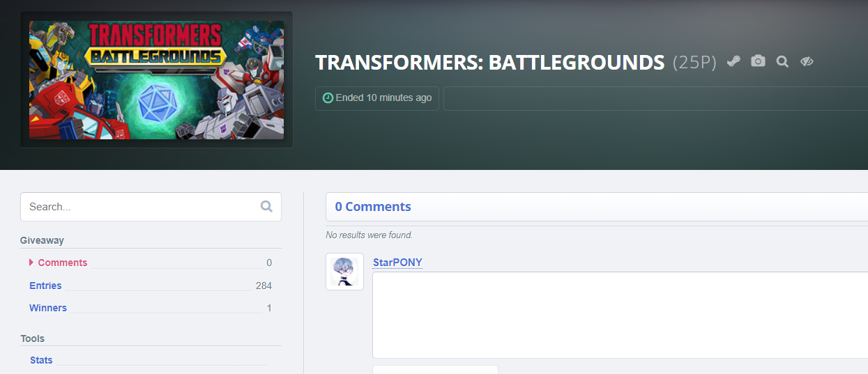868x374 pixels.
Task: Click the 0 count in Comments row
Action: (269, 263)
